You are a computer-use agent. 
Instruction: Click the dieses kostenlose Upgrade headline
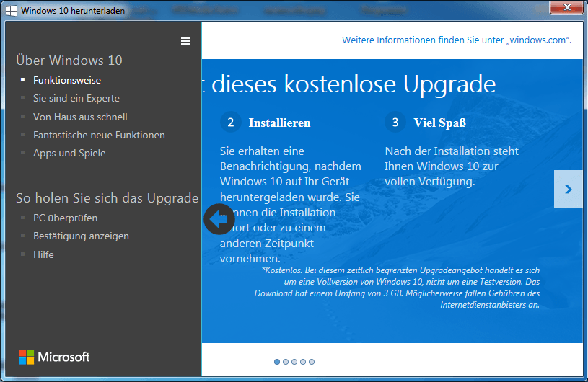[354, 84]
